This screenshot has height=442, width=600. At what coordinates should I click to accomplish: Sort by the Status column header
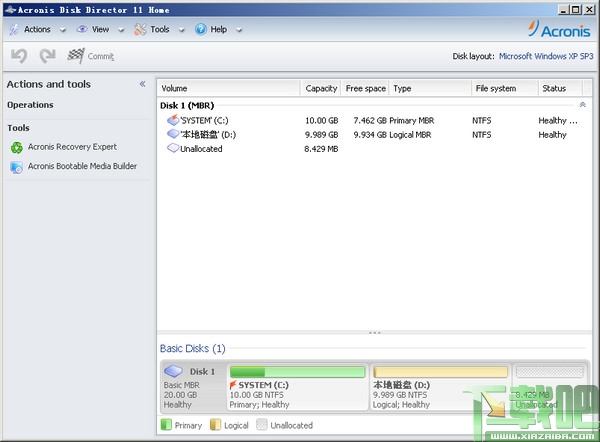coord(561,88)
